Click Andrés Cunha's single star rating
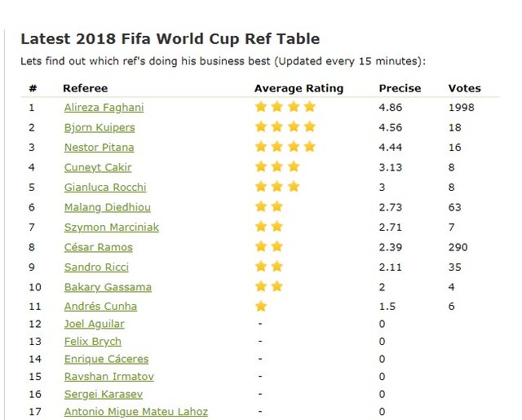Viewport: 522px width, 420px height. click(261, 307)
